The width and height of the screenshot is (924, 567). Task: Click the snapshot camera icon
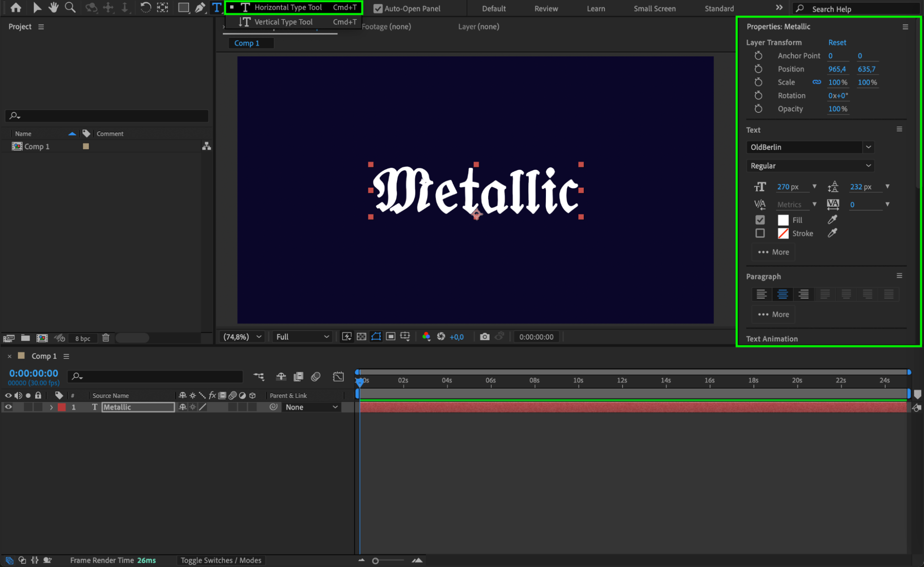(x=484, y=337)
